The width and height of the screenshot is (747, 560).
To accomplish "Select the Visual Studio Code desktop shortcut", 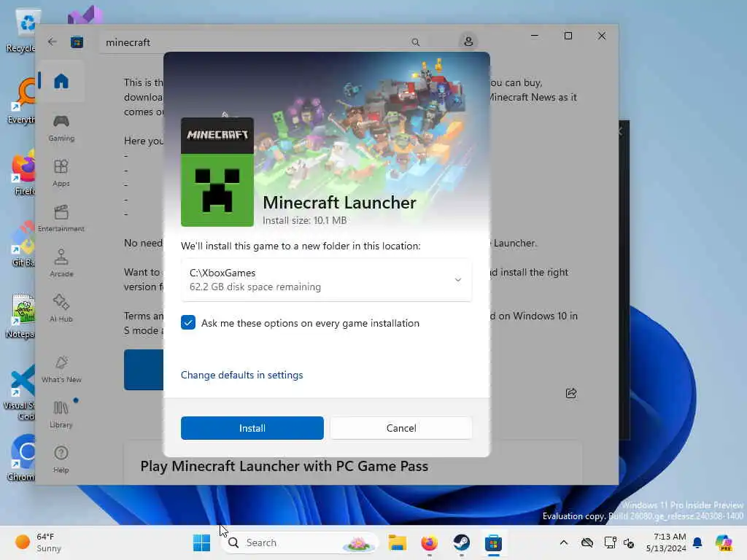I will [x=20, y=392].
